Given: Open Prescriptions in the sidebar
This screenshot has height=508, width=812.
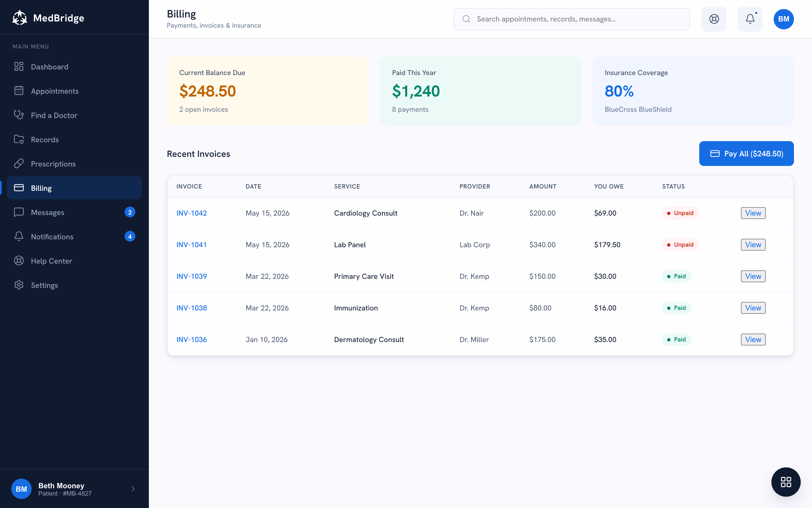Looking at the screenshot, I should (74, 164).
